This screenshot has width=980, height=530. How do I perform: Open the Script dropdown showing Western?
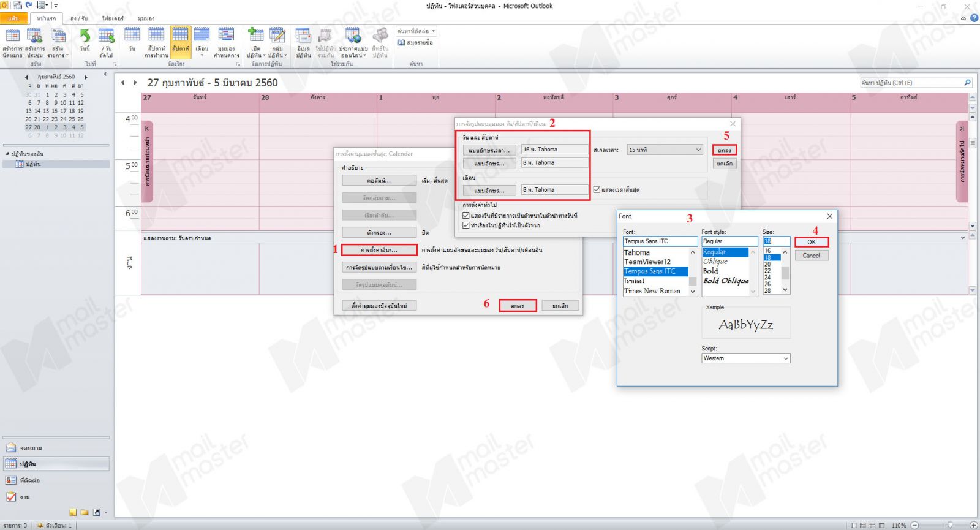point(746,358)
